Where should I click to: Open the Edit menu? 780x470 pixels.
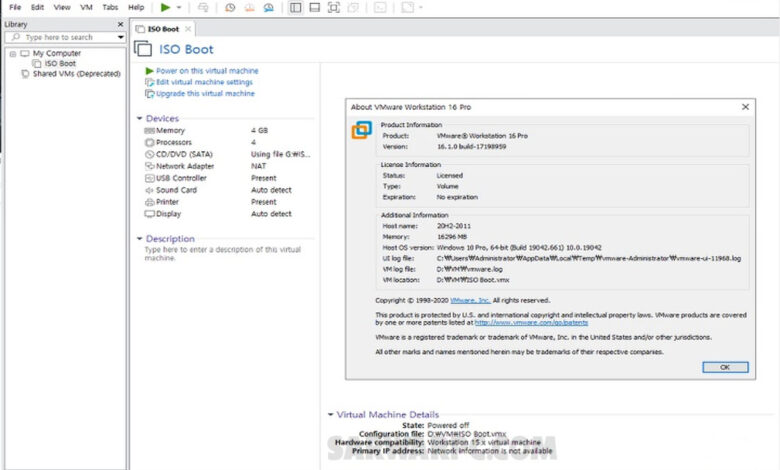(37, 7)
